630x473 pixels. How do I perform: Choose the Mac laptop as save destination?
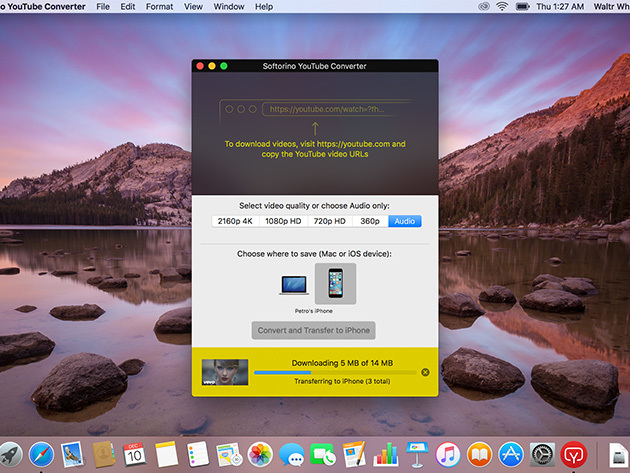(294, 285)
